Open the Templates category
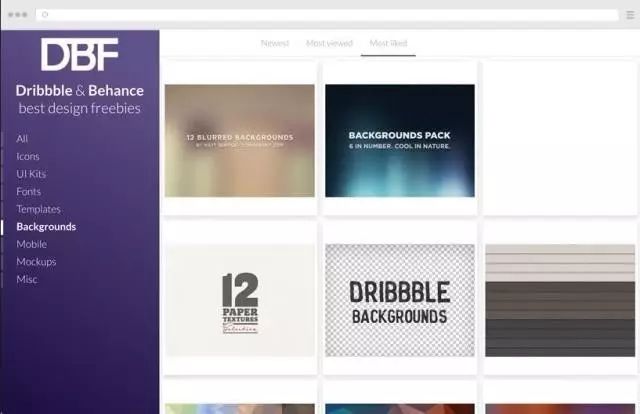The image size is (640, 414). (38, 209)
